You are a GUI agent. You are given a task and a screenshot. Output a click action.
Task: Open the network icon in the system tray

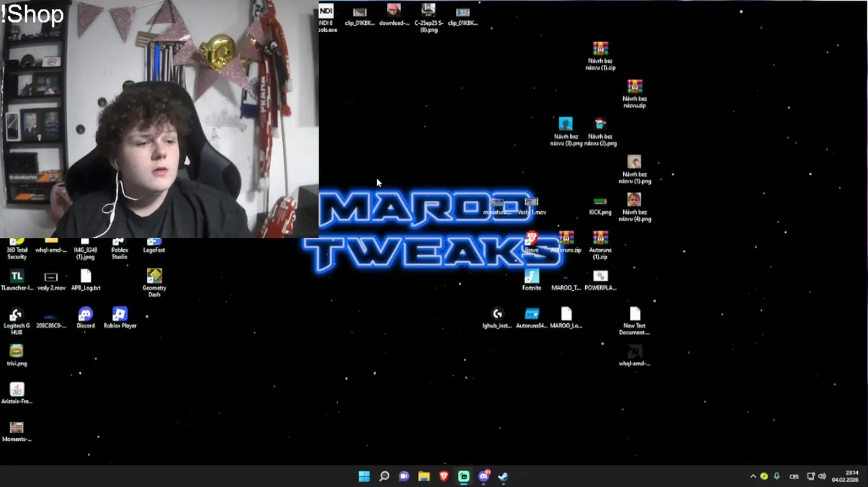(x=811, y=476)
